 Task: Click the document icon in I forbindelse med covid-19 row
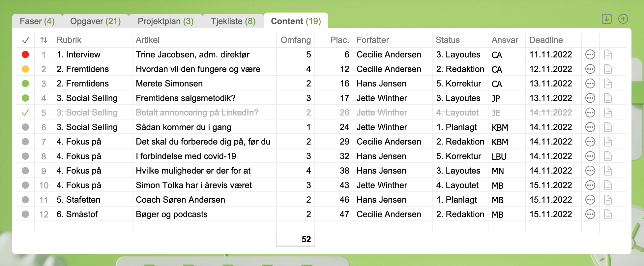coord(608,156)
